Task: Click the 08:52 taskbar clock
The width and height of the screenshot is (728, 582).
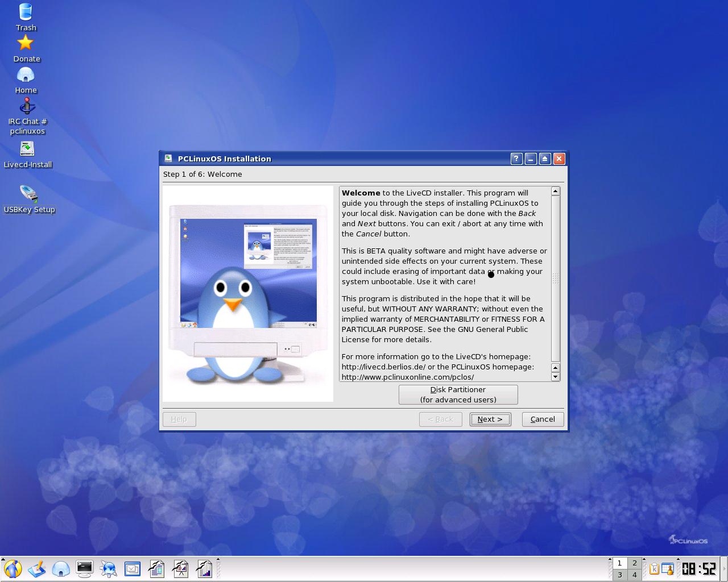Action: (x=699, y=569)
